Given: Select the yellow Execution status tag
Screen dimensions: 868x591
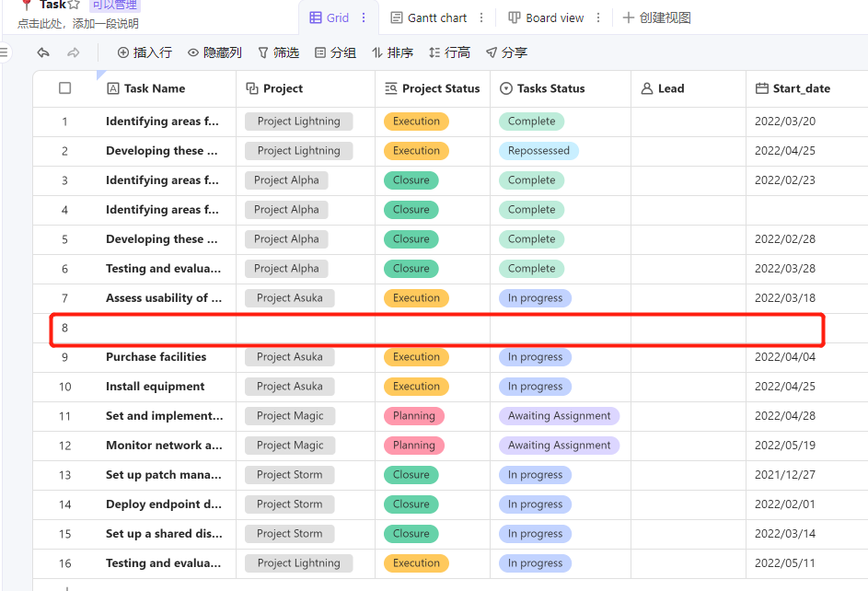Looking at the screenshot, I should click(416, 121).
